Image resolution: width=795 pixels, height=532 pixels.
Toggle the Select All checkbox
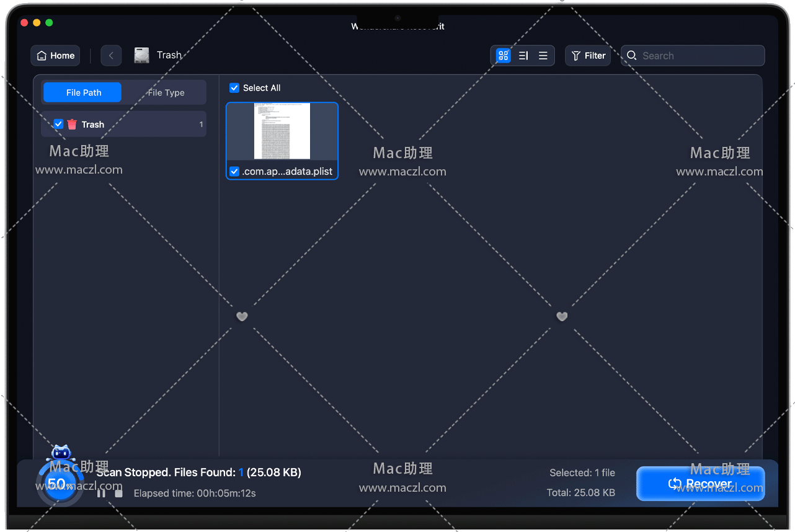click(x=234, y=88)
